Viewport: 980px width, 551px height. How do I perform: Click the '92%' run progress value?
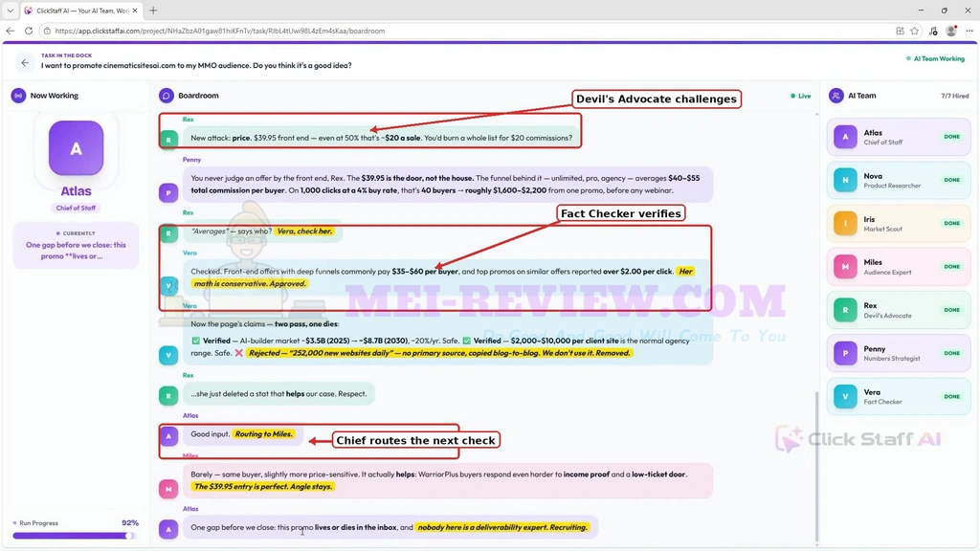click(130, 523)
